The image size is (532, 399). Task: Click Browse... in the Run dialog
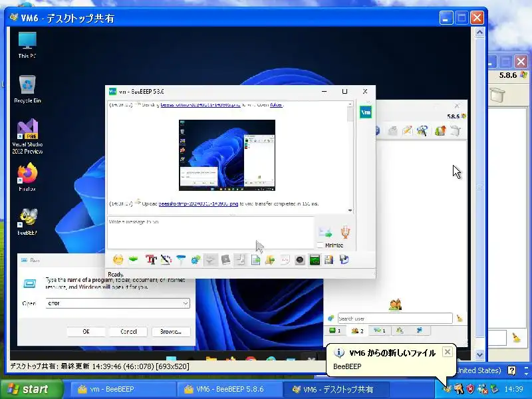[x=171, y=331]
